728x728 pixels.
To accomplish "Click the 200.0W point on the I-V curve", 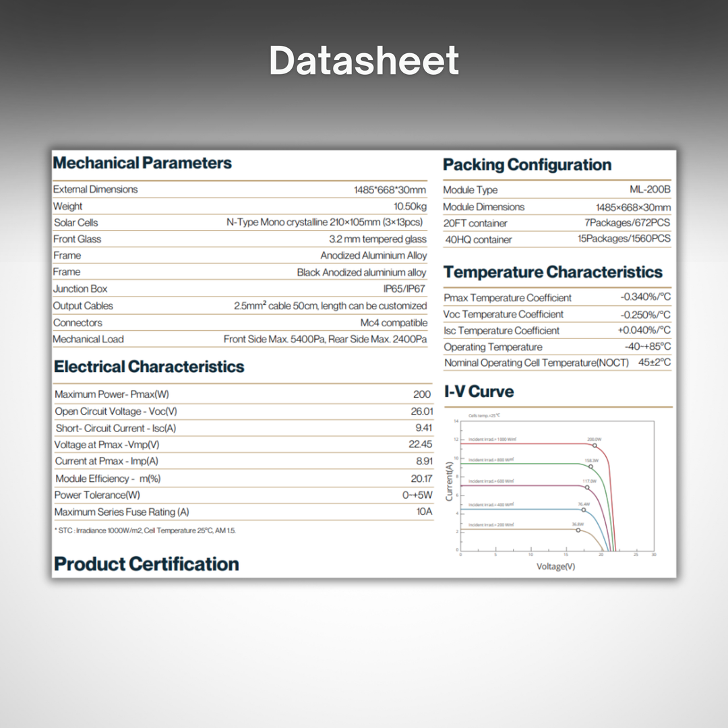I will click(x=595, y=446).
